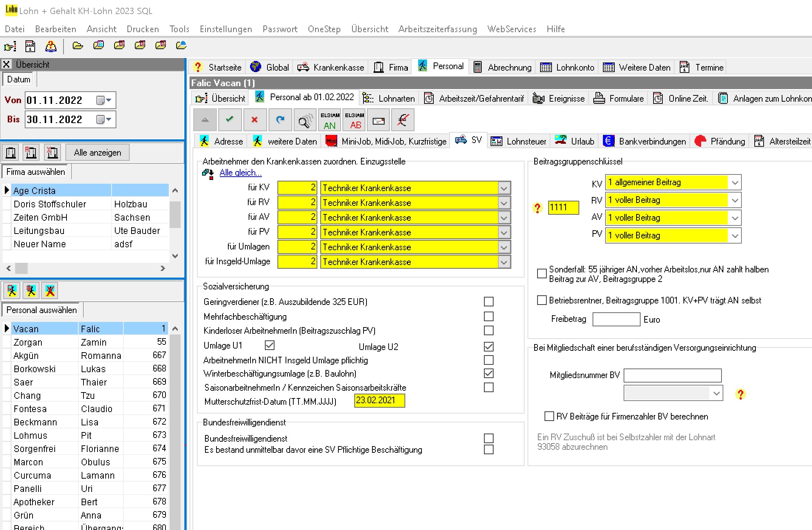
Task: Close the Übersicht panel with X
Action: [x=6, y=64]
